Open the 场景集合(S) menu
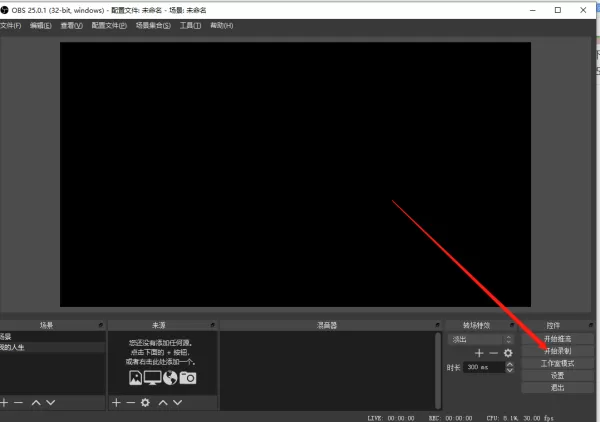Screen dimensions: 600x422 [x=153, y=26]
